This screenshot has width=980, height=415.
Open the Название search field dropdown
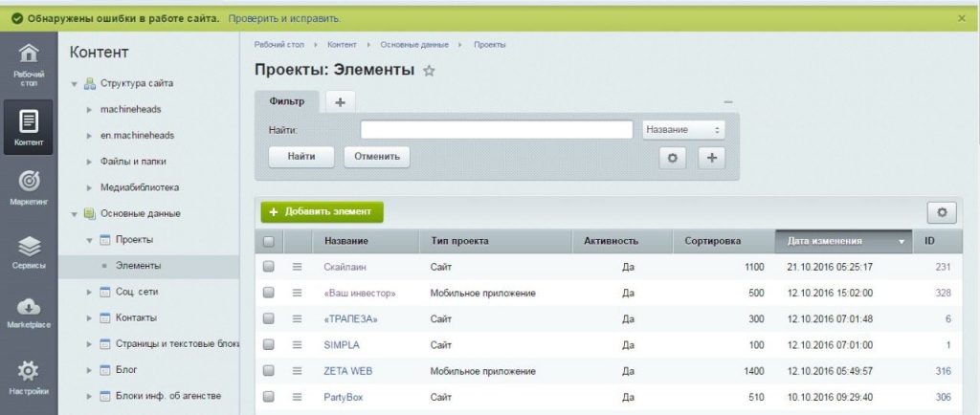[682, 129]
